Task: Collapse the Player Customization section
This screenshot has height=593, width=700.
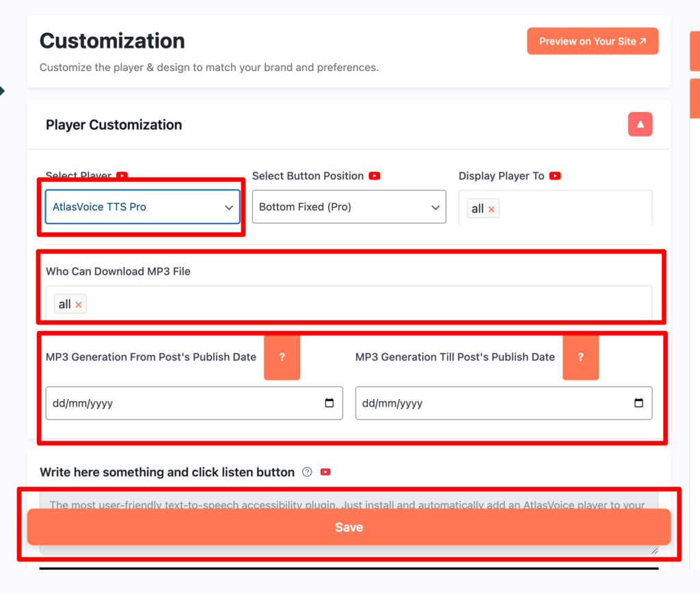Action: [x=640, y=124]
